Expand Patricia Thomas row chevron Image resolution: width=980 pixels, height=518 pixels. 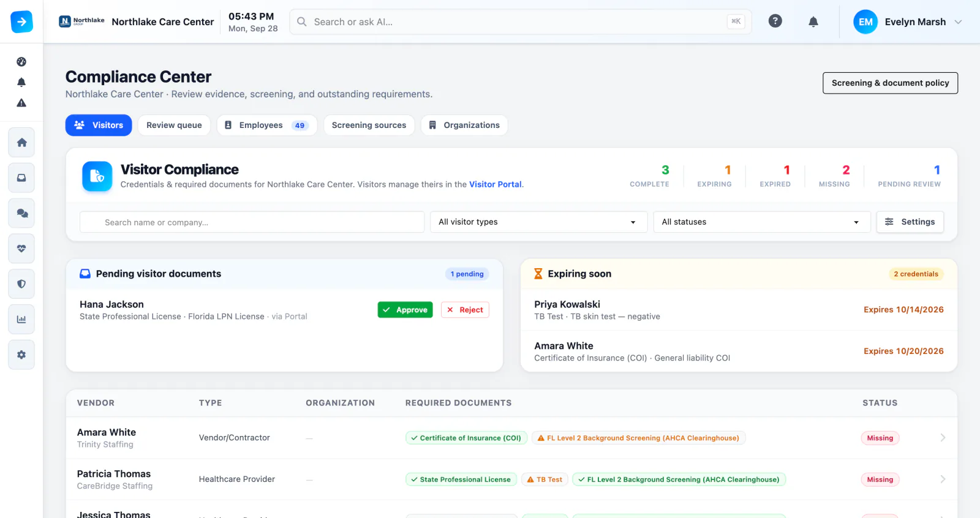tap(943, 479)
